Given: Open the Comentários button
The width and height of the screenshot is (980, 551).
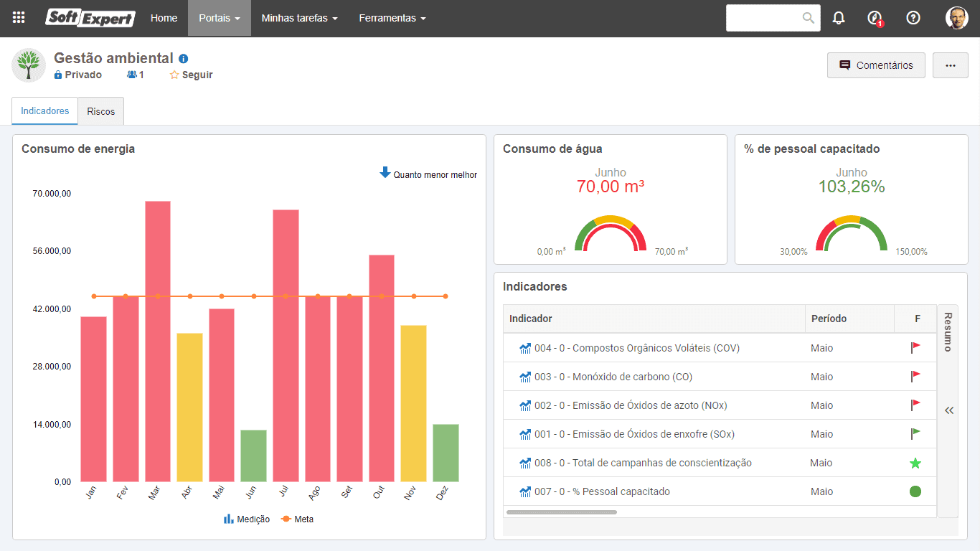Looking at the screenshot, I should pyautogui.click(x=876, y=65).
